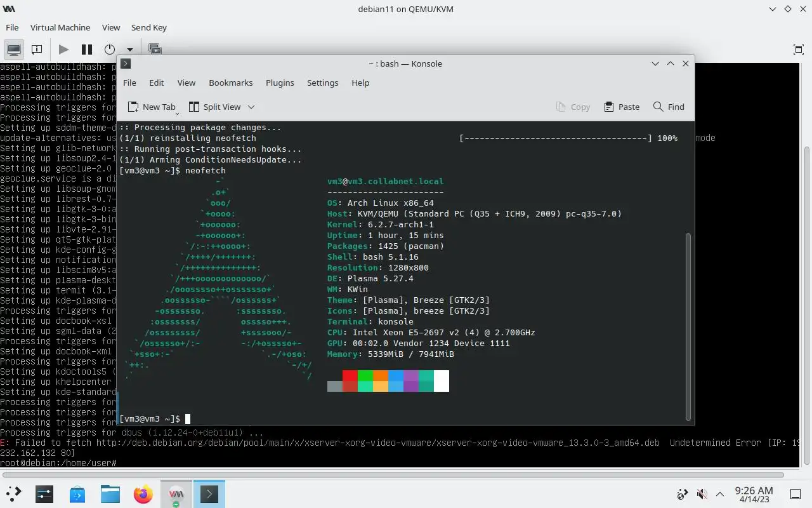Open Discover software center from taskbar
The image size is (812, 508).
[x=77, y=493]
